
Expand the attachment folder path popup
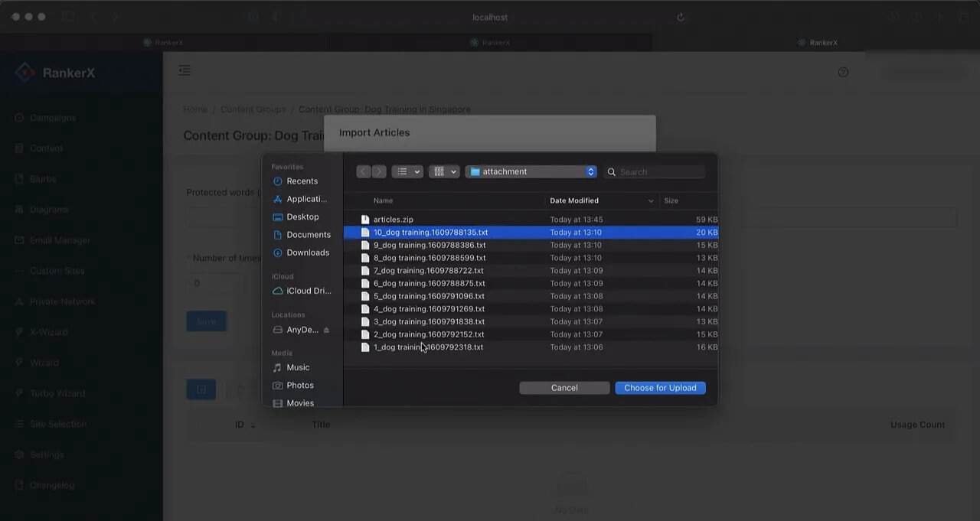tap(531, 172)
